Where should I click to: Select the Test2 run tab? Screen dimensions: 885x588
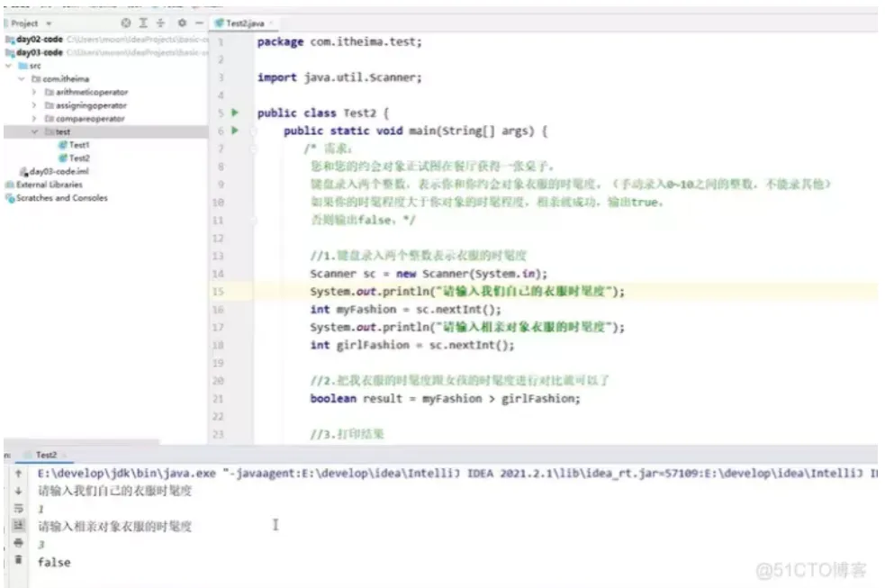(x=46, y=455)
